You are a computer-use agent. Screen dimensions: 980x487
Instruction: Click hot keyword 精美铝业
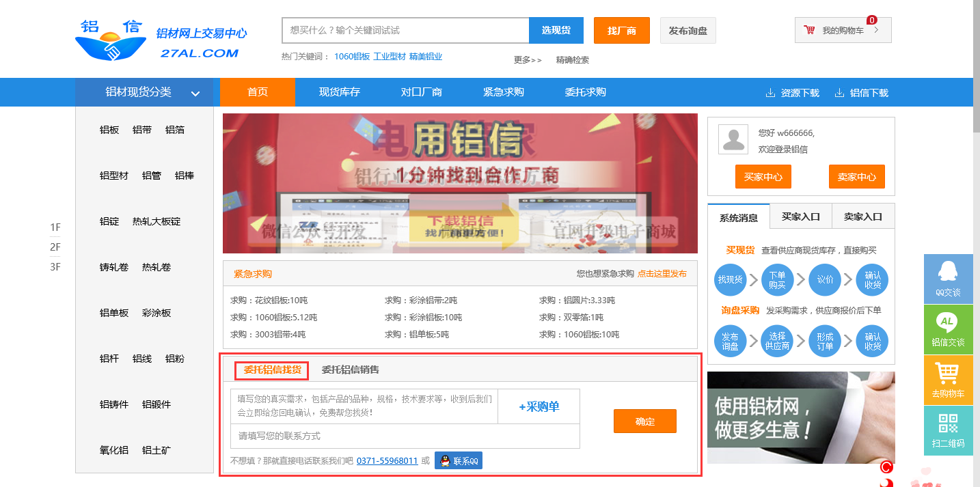coord(426,57)
